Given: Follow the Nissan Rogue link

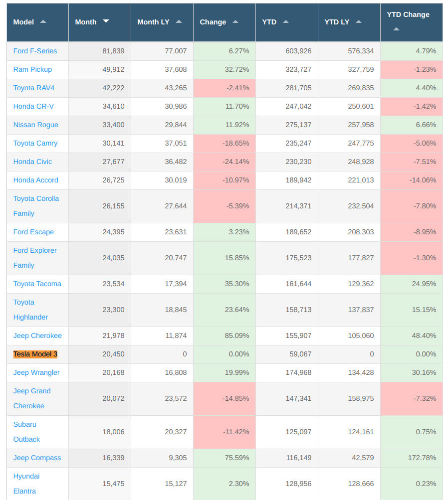Looking at the screenshot, I should (x=36, y=125).
